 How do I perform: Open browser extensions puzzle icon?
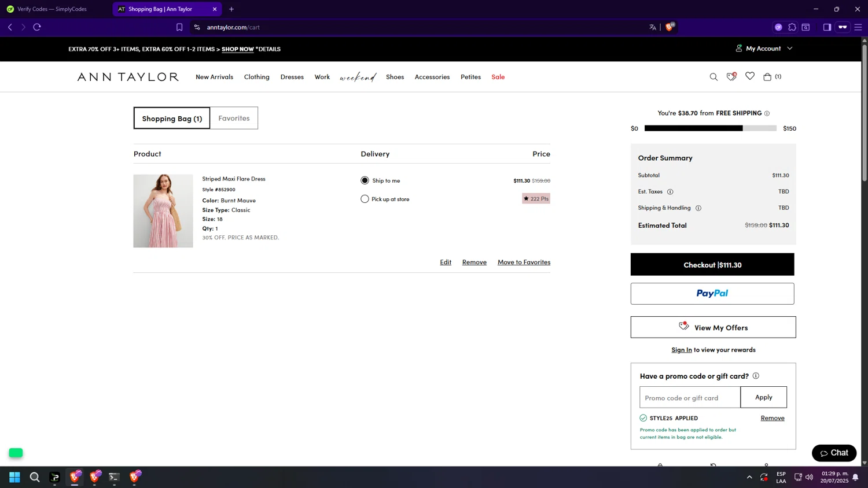pyautogui.click(x=792, y=27)
